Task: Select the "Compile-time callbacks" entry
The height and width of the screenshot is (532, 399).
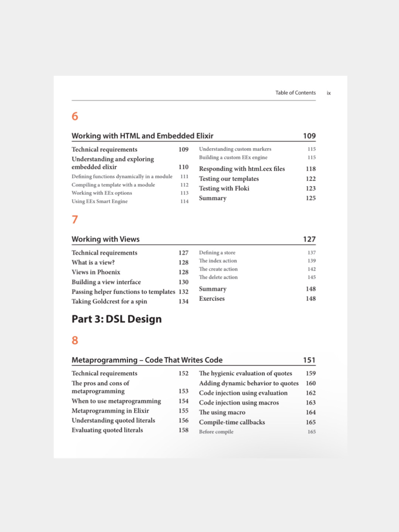Action: [232, 422]
